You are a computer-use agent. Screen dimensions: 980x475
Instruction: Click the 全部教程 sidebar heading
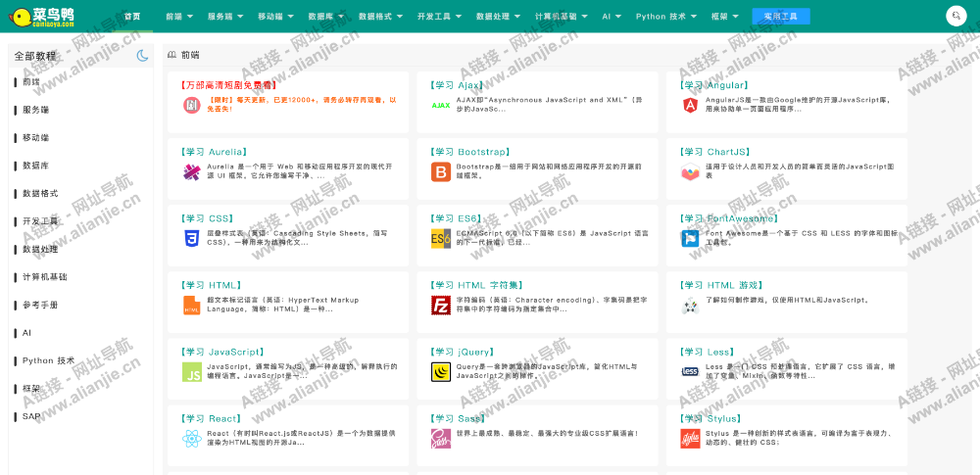(35, 56)
